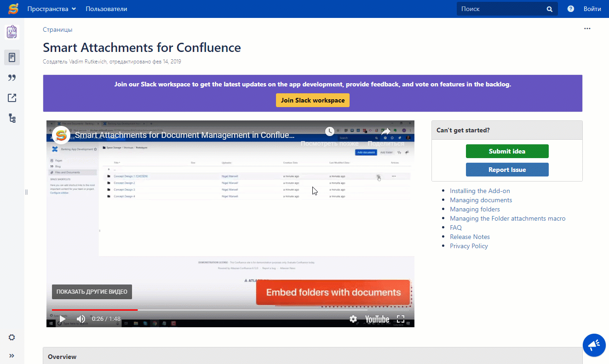Click the фев 14, 2019 edit date

click(x=168, y=62)
